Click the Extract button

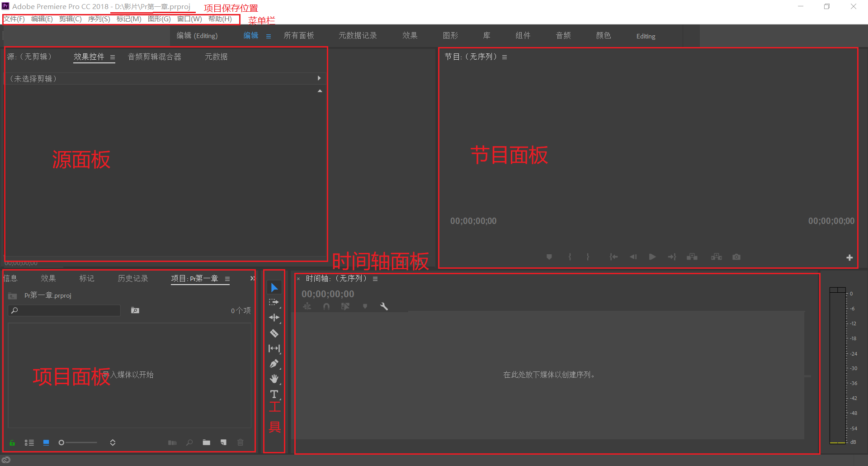717,257
